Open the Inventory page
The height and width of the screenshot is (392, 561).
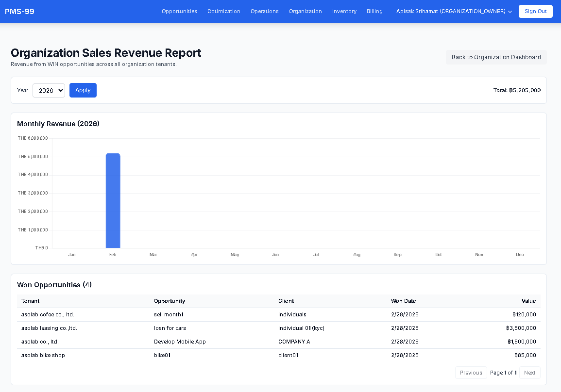click(x=344, y=11)
